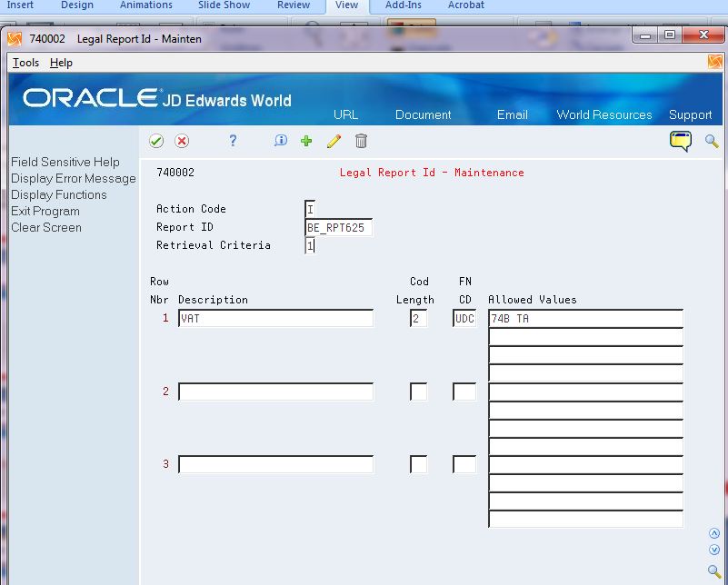Open the yellow chat bubble icon
The width and height of the screenshot is (728, 585).
[x=681, y=141]
